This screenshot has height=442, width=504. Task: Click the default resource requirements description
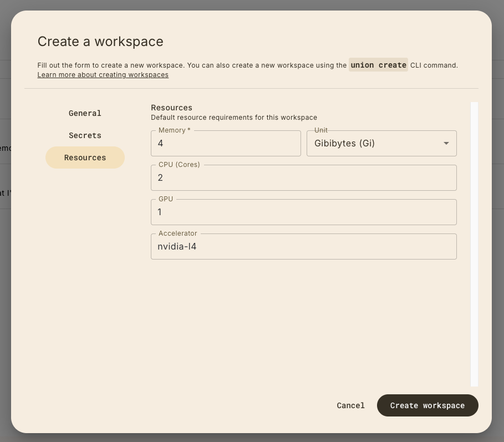(x=233, y=118)
